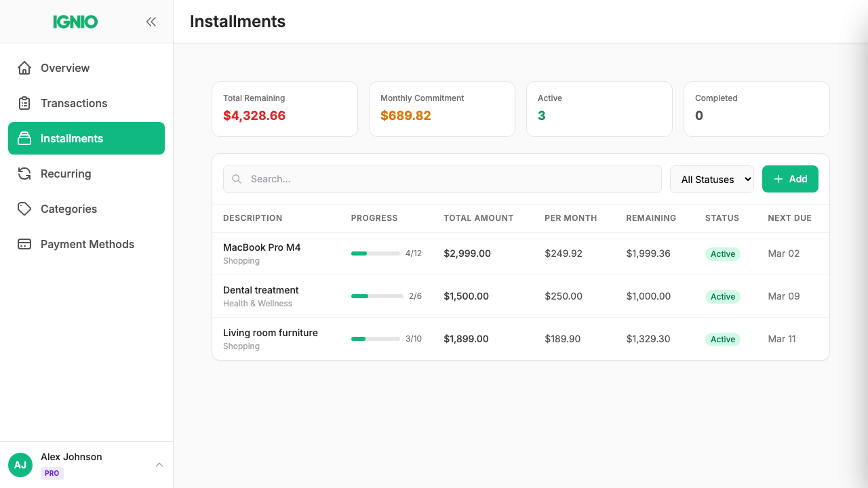Click the Categories tag icon
Viewport: 868px width, 488px height.
24,209
